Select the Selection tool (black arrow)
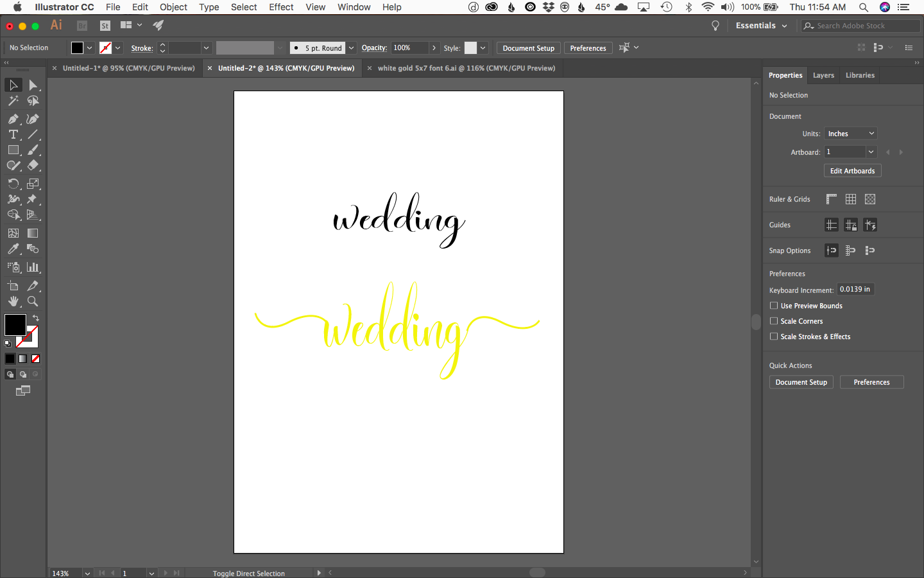This screenshot has height=578, width=924. (x=13, y=85)
